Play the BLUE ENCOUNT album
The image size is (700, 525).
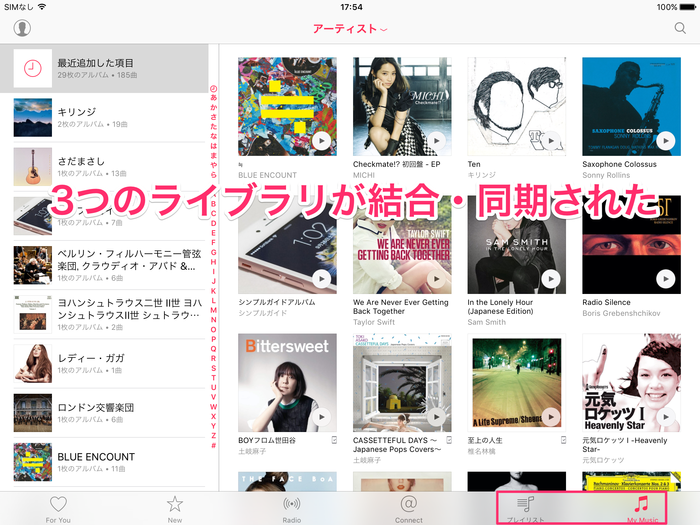coord(321,141)
